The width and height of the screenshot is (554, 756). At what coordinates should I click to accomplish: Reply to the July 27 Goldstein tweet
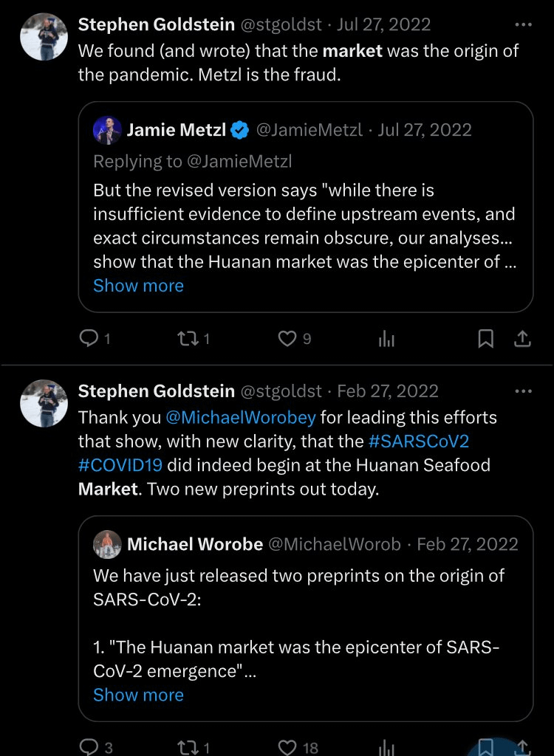[x=89, y=339]
